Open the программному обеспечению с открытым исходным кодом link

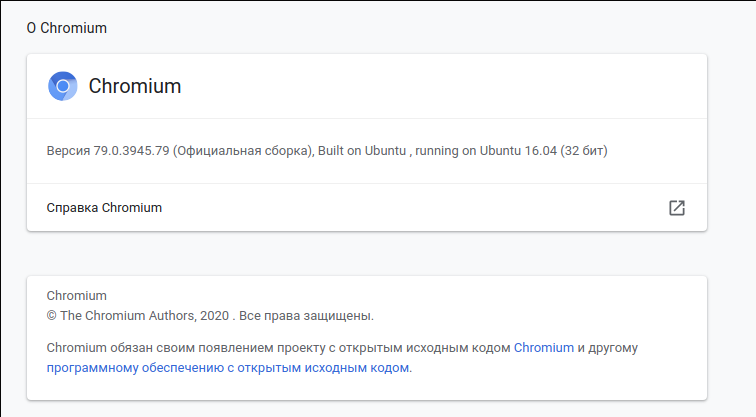(228, 368)
